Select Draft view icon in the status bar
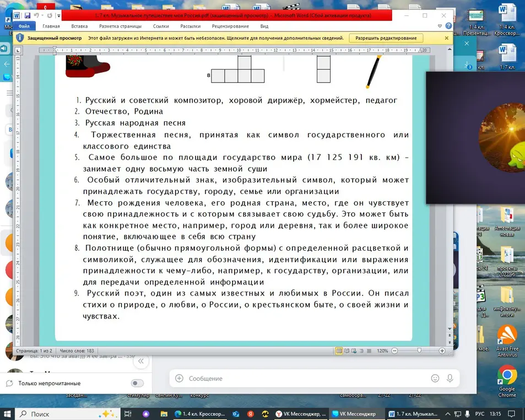The width and height of the screenshot is (525, 420). pyautogui.click(x=369, y=351)
